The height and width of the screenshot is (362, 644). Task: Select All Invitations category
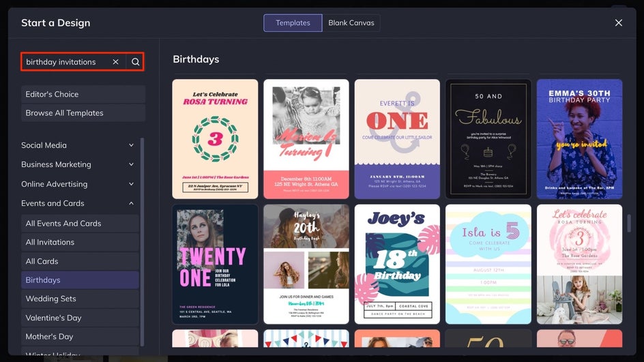tap(80, 242)
